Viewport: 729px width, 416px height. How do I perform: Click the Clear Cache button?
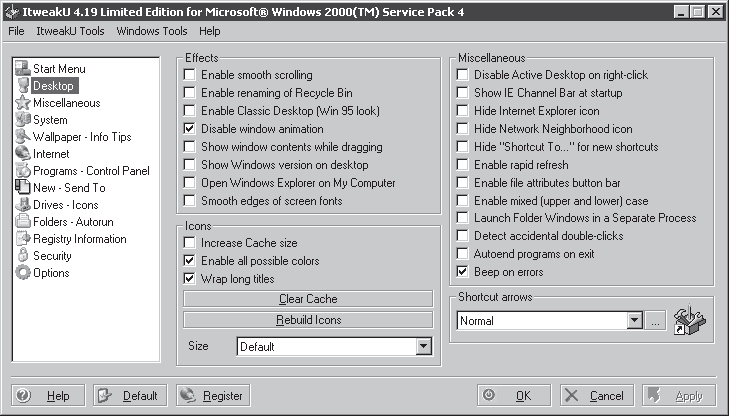pos(308,299)
